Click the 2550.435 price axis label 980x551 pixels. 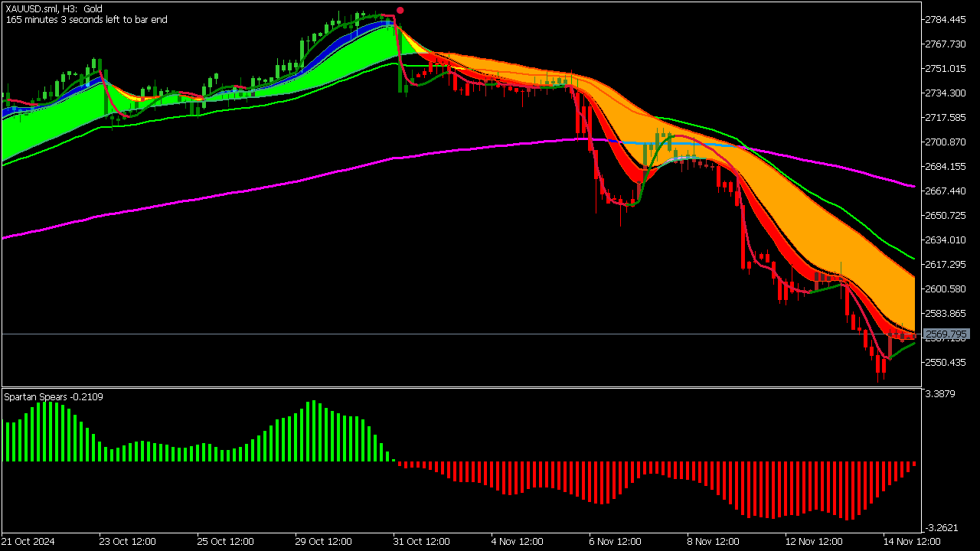click(x=946, y=362)
